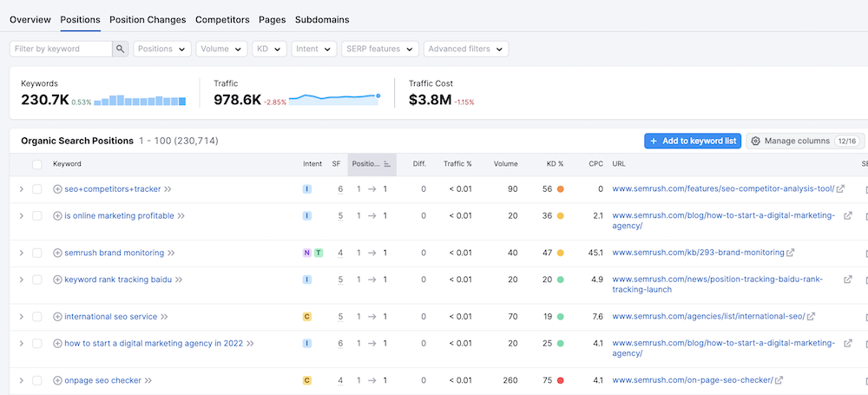Click the red KD dot for onpage seo checker
Screen dimensions: 868x395
[560, 380]
